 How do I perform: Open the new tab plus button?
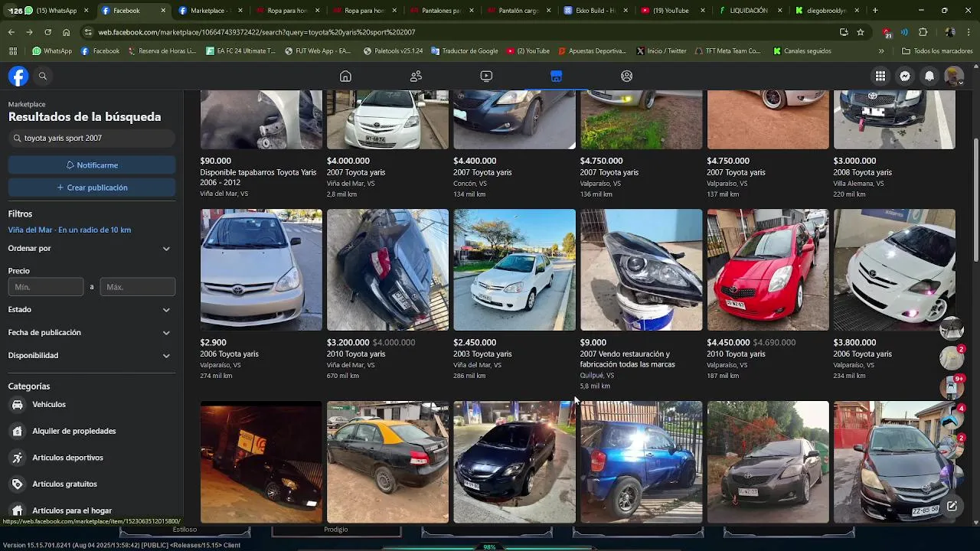[x=875, y=11]
